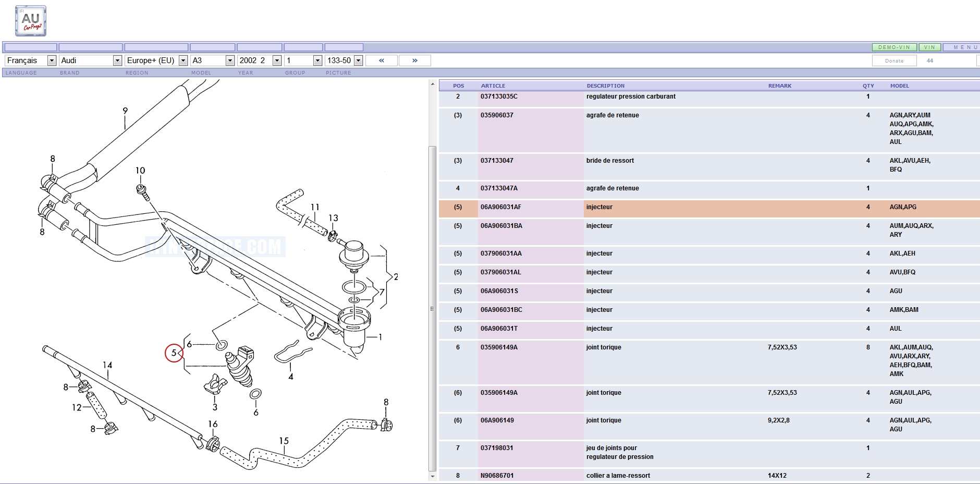Click scroll-up arrow of diagram scrollbar
The image size is (980, 484).
tap(432, 84)
